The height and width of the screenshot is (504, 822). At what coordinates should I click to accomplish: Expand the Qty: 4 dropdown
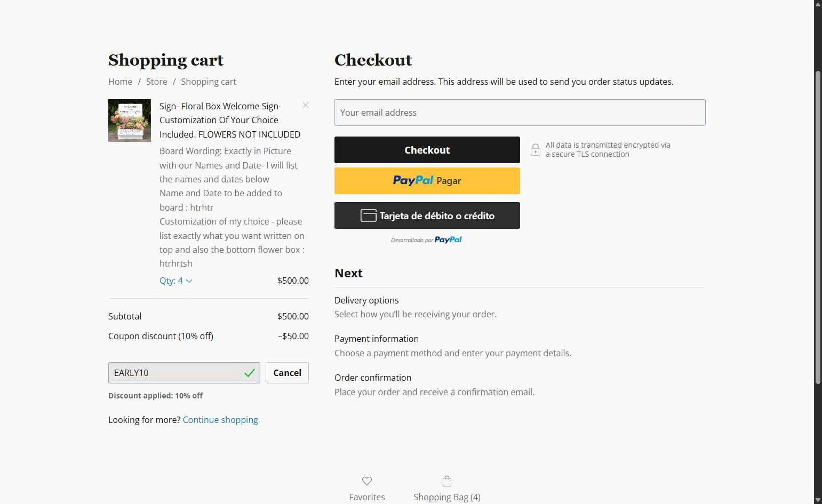175,281
